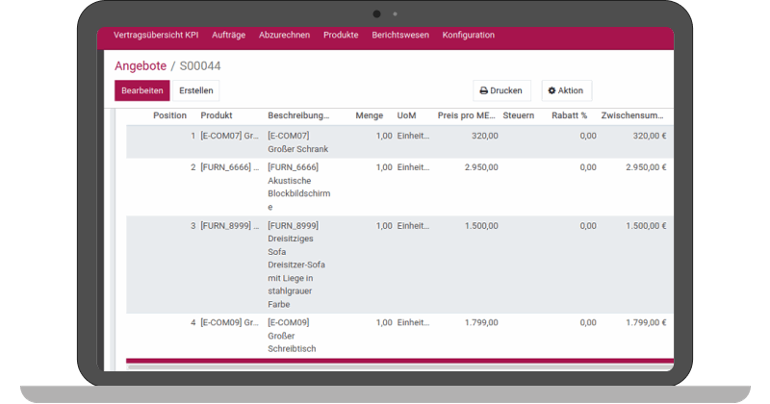This screenshot has width=770, height=404.
Task: Open the Drucken print dropdown
Action: click(501, 91)
